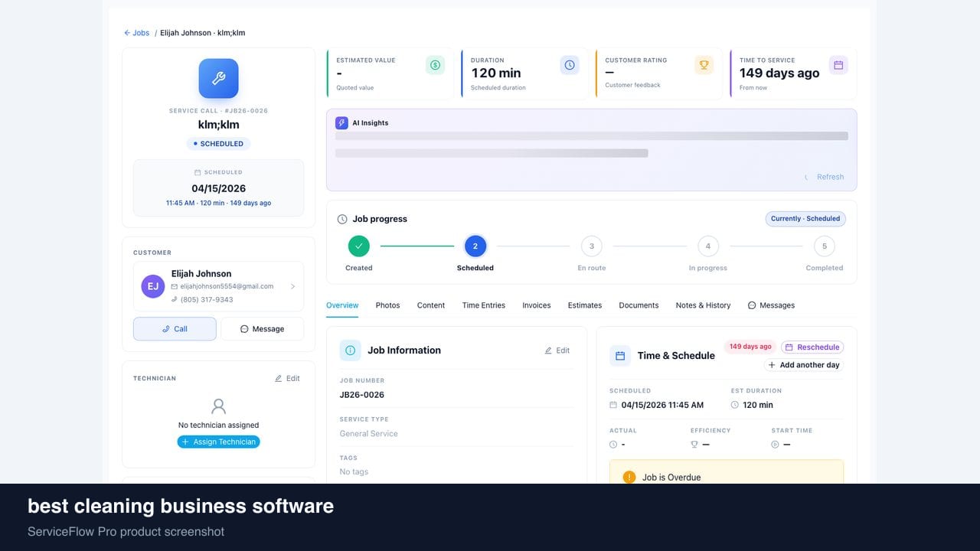
Task: Click the person icon above No technician assigned
Action: [x=218, y=406]
